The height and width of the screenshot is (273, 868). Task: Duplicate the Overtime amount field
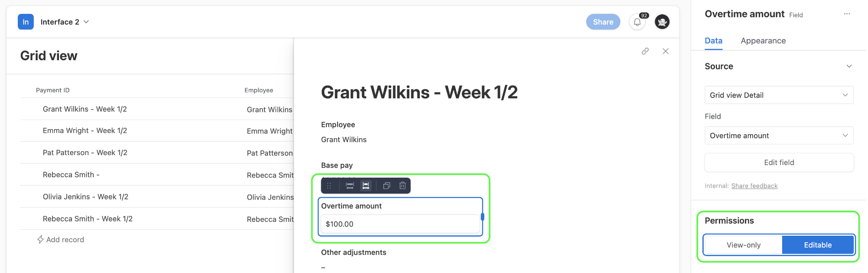tap(387, 185)
